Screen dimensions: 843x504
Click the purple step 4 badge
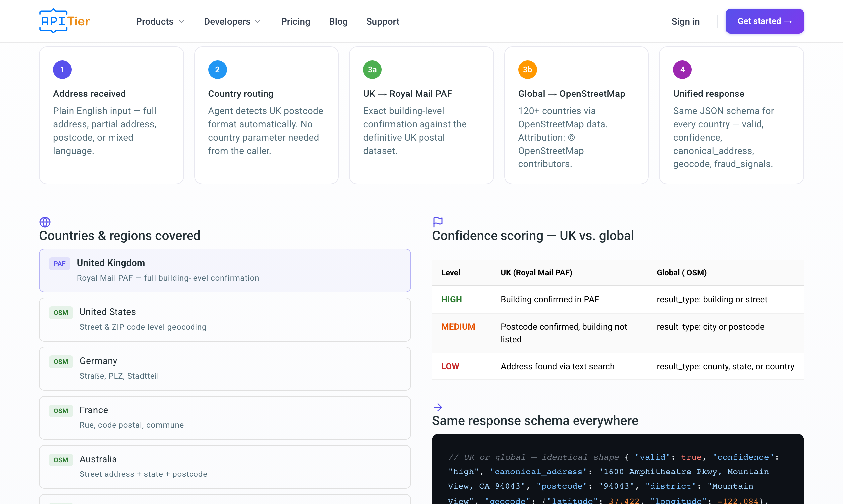click(x=682, y=70)
